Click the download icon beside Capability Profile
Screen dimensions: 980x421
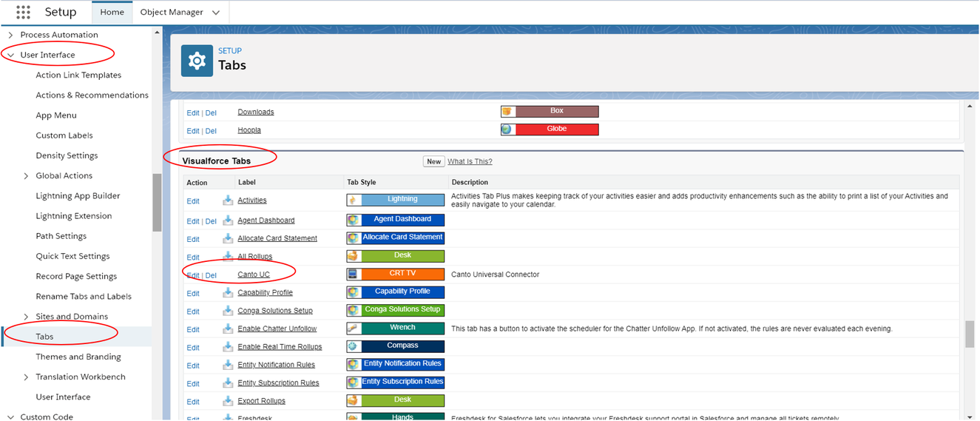click(228, 292)
